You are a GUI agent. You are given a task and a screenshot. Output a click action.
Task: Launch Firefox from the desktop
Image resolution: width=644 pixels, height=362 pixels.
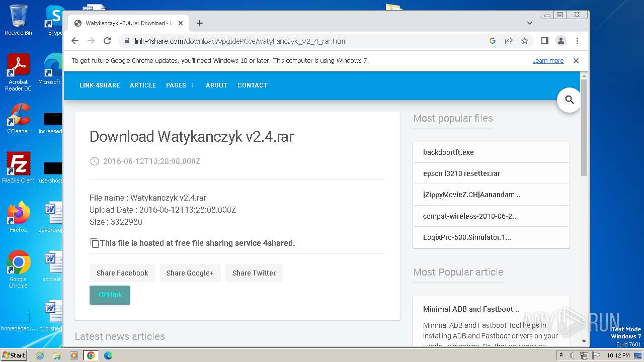click(18, 217)
